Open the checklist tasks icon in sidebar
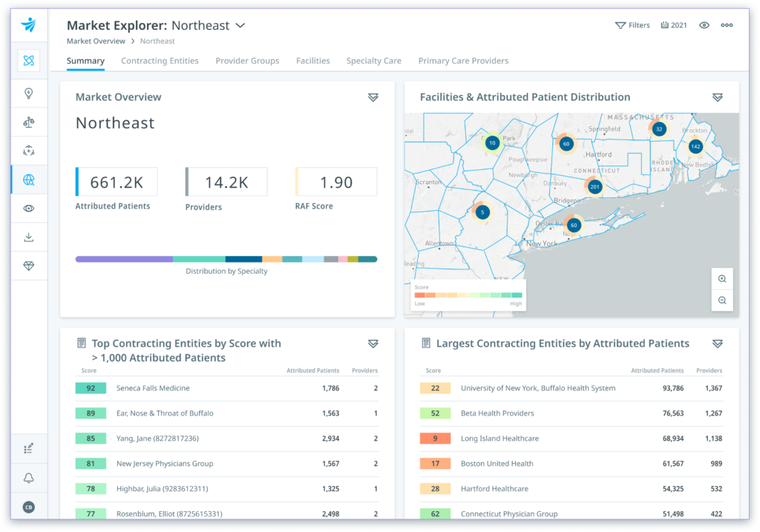This screenshot has width=760, height=532. coord(29,448)
